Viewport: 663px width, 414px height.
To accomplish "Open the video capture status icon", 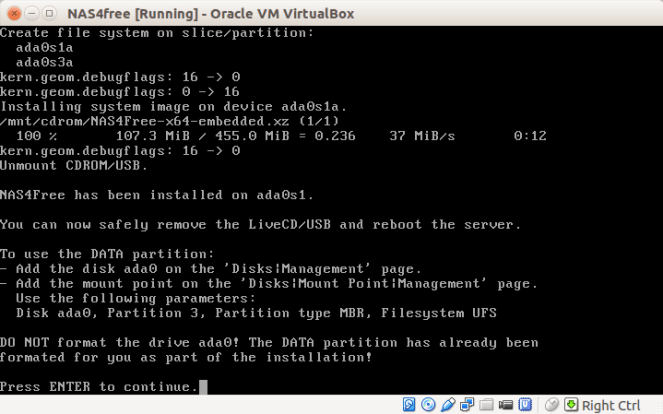I will 506,405.
